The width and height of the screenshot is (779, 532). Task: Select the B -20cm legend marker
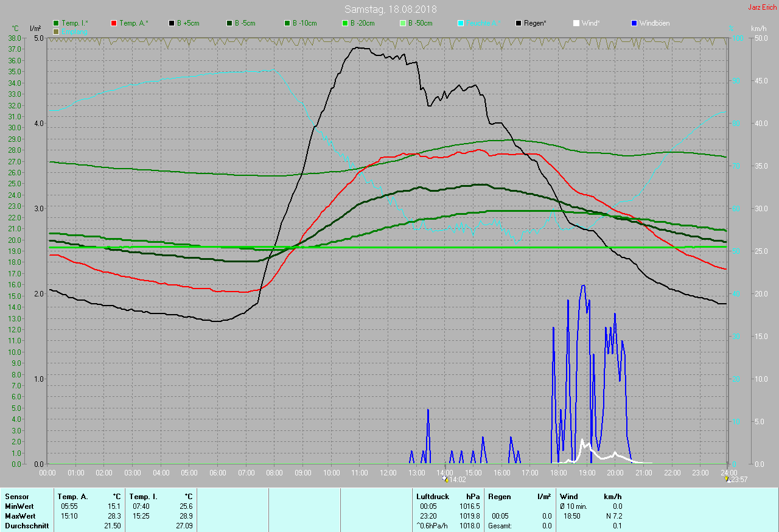pyautogui.click(x=344, y=23)
